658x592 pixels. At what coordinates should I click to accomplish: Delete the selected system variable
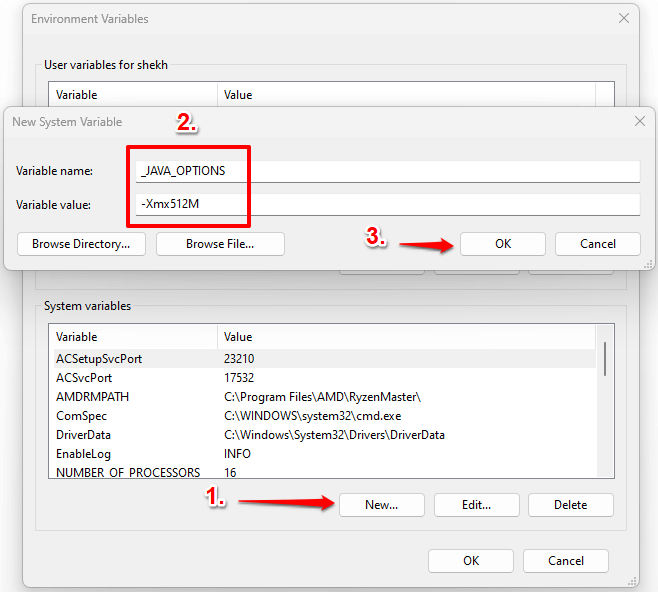tap(571, 505)
